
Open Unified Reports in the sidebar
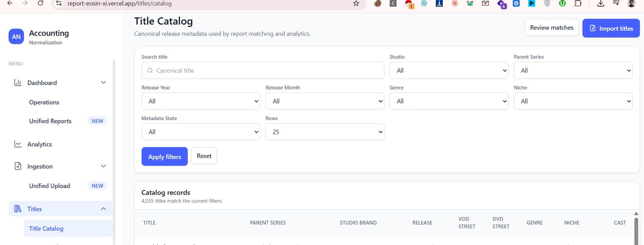click(x=50, y=121)
